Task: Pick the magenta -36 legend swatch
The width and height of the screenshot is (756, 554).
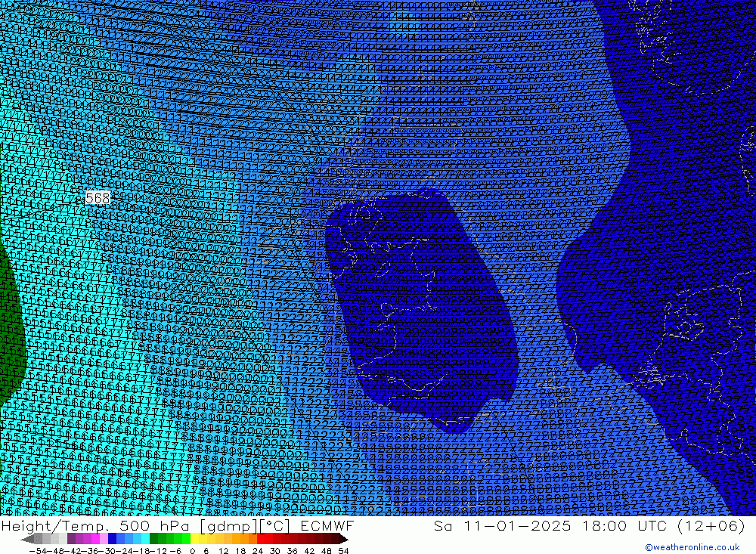Action: (95, 539)
